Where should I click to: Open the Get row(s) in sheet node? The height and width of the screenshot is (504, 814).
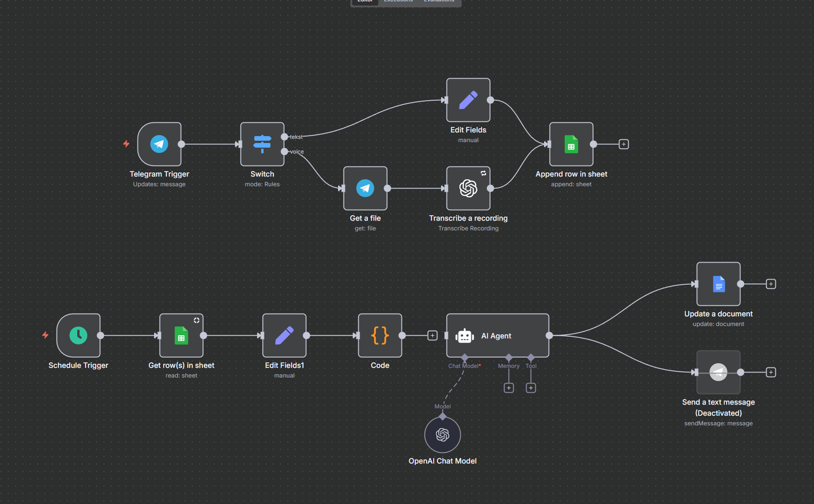pyautogui.click(x=181, y=335)
